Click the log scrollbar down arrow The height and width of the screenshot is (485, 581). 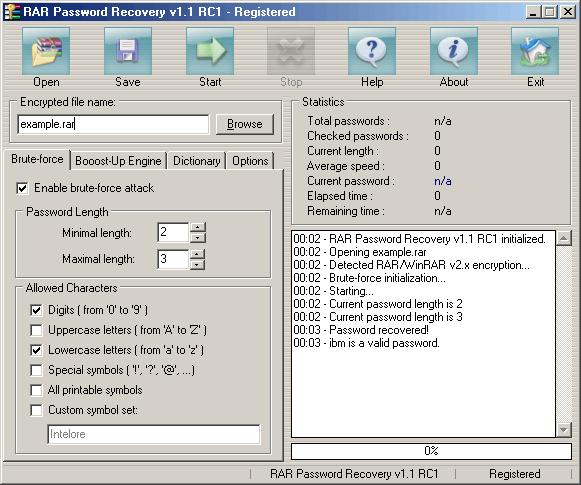pos(564,430)
